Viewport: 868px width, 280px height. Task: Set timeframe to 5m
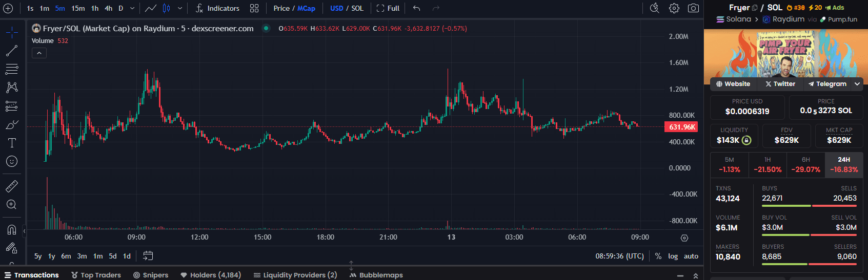60,8
